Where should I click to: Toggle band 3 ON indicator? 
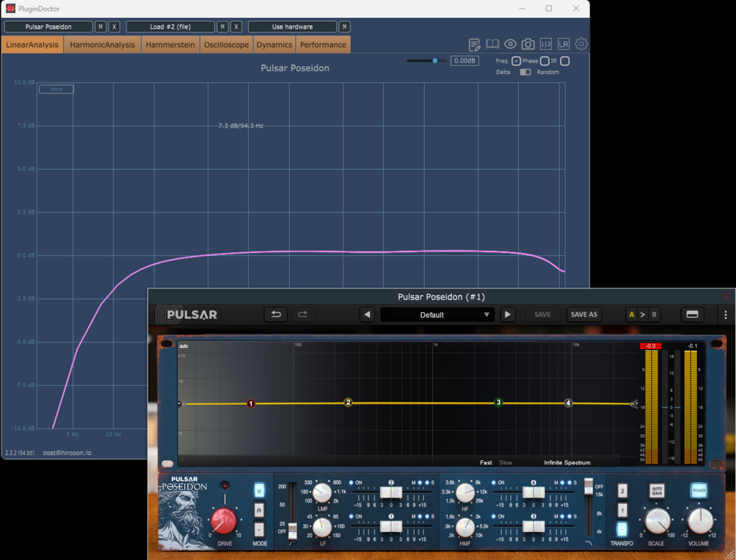point(493,516)
